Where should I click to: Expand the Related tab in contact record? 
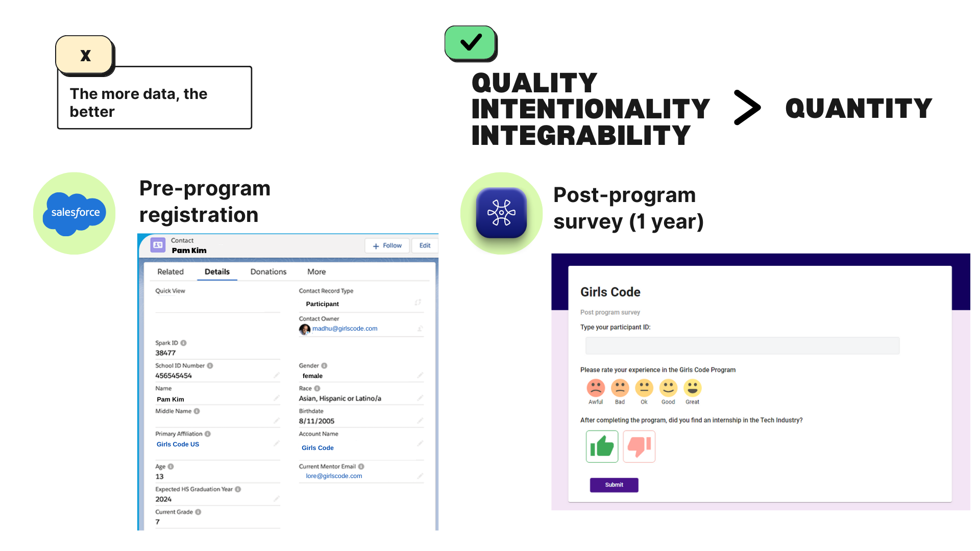coord(170,271)
